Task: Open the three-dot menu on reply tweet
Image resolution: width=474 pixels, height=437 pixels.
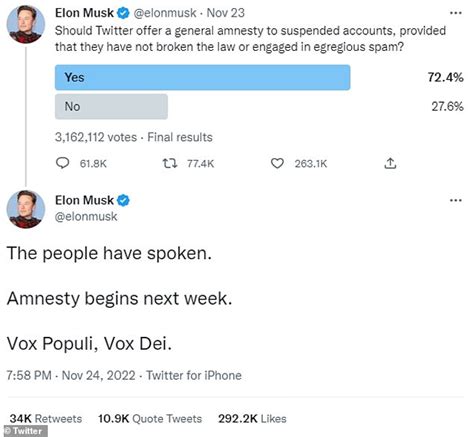Action: [x=456, y=200]
